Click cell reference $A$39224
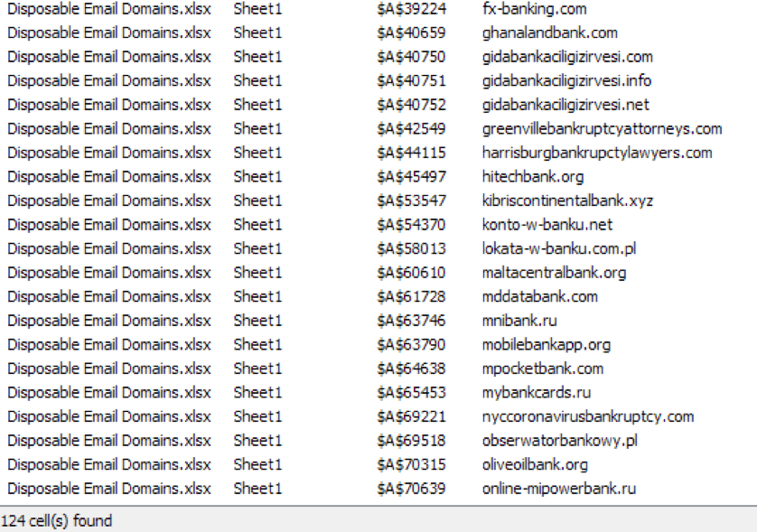The height and width of the screenshot is (532, 757). point(411,9)
